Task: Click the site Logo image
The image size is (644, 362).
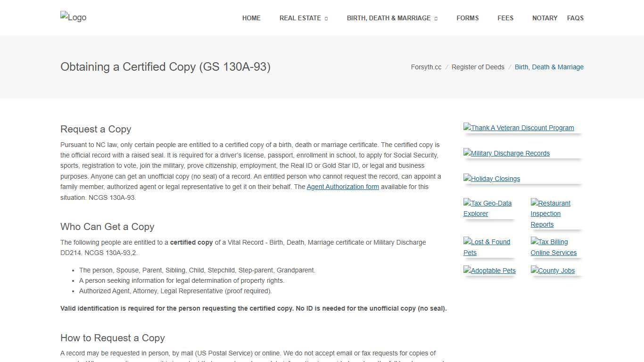Action: [74, 17]
